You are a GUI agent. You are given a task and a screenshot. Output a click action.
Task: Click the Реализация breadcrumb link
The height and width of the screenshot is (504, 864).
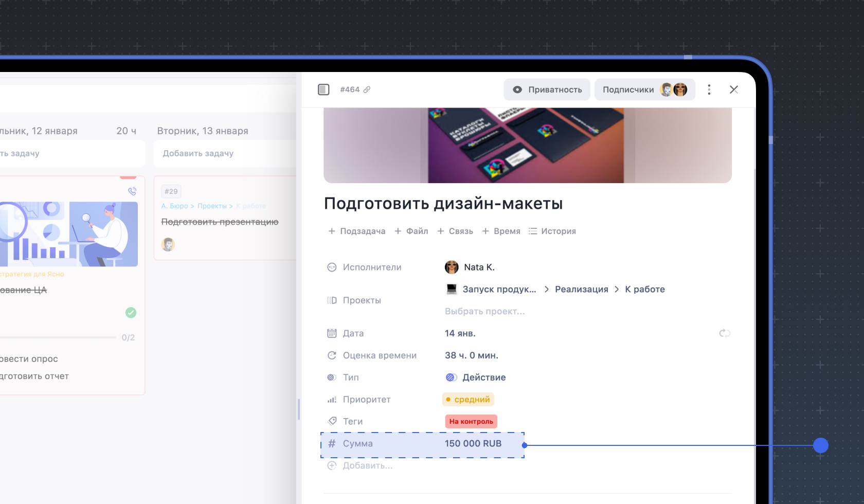click(581, 289)
